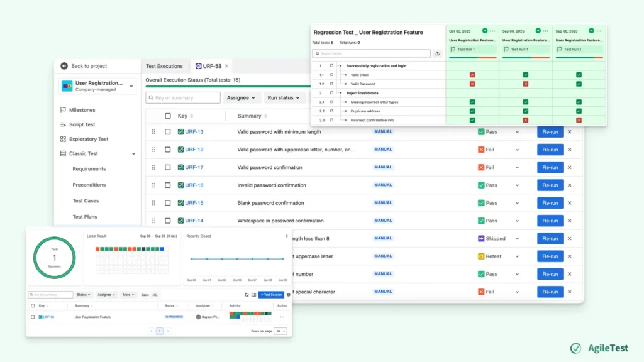Collapse the Classic Test sidebar section
Screen dimensions: 644x362
133,154
